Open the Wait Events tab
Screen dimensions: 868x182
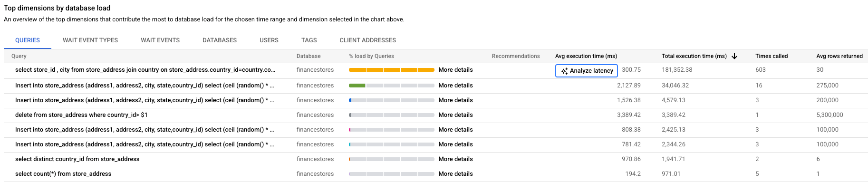pyautogui.click(x=160, y=40)
